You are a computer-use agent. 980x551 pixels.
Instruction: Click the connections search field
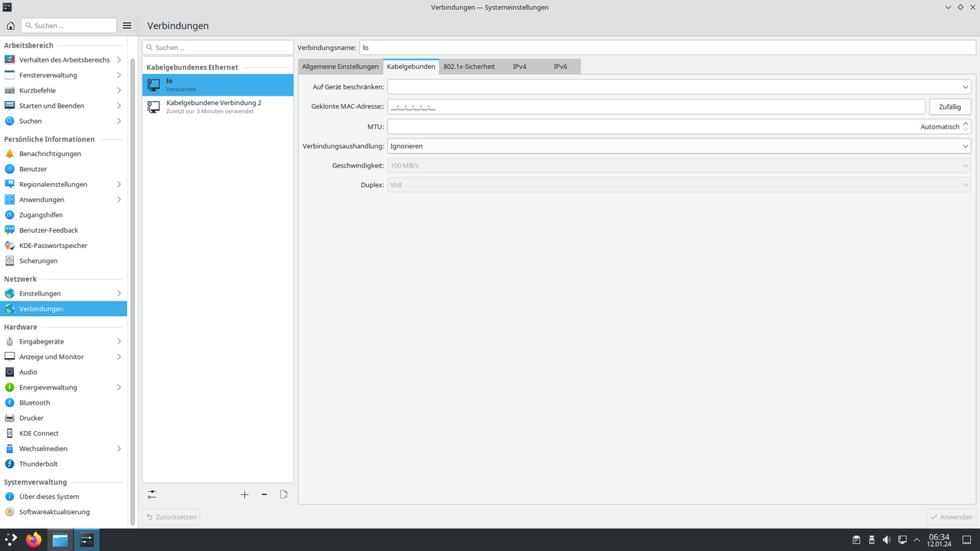tap(218, 47)
